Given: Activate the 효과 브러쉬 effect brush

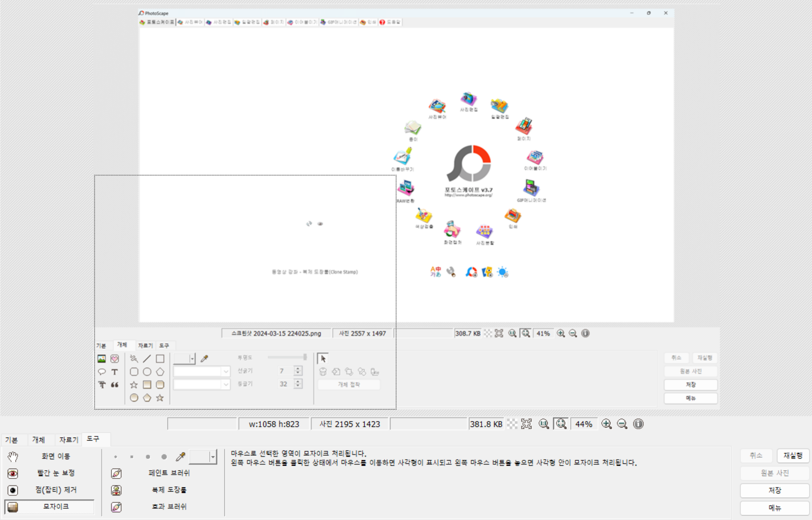Looking at the screenshot, I should [116, 507].
